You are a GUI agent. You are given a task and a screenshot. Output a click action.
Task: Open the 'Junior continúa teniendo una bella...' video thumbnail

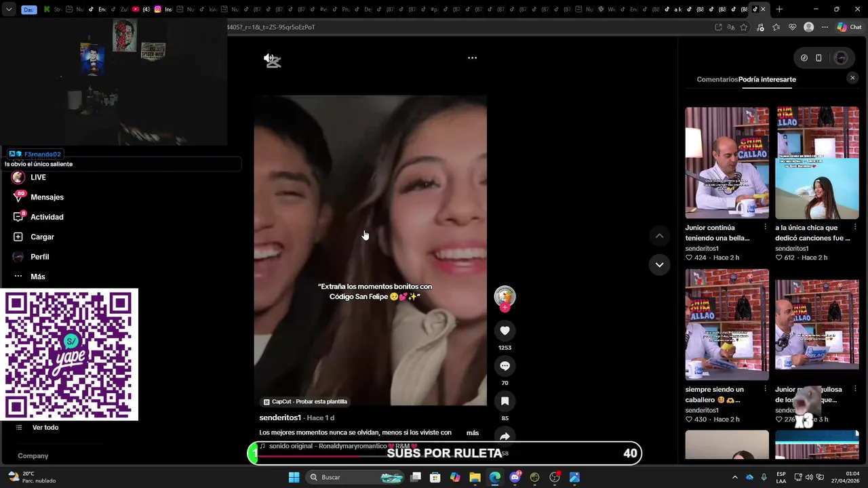[727, 163]
